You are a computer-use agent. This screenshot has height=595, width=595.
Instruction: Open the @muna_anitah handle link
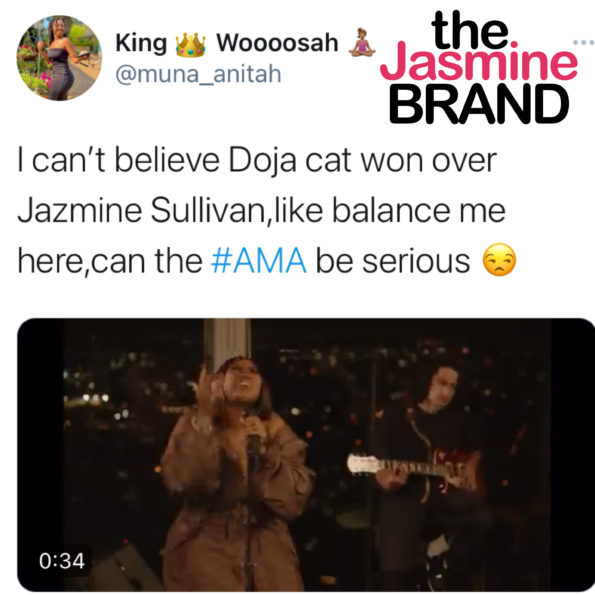[x=198, y=74]
